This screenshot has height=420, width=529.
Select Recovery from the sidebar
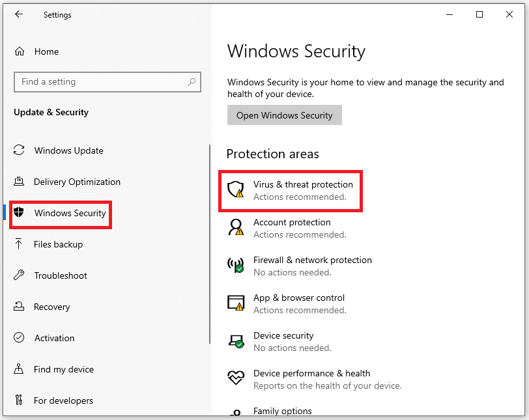click(51, 307)
